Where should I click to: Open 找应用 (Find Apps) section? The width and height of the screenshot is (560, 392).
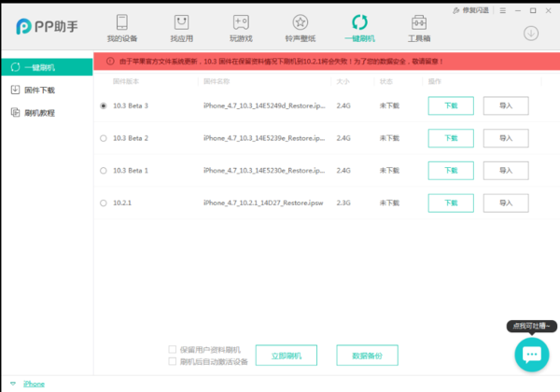click(181, 27)
